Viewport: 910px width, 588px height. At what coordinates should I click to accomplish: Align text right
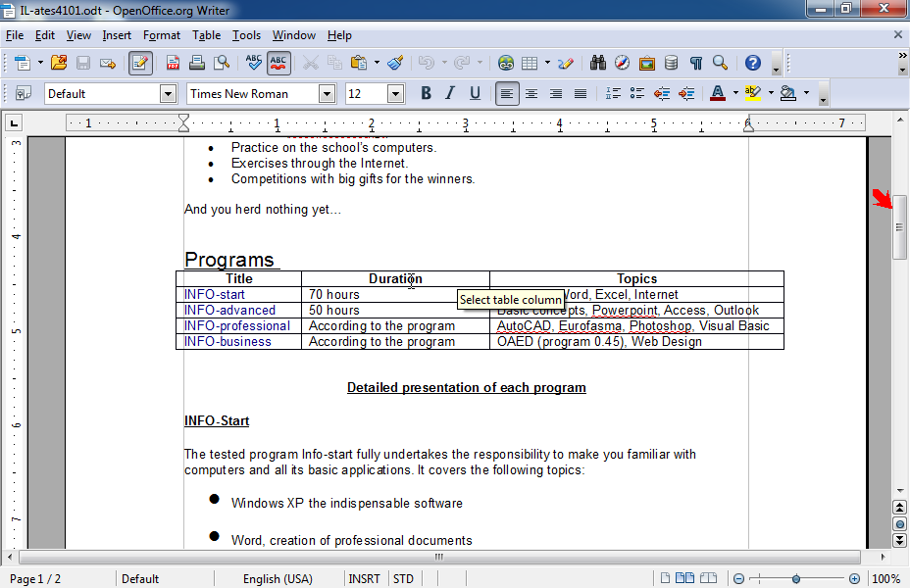(555, 93)
